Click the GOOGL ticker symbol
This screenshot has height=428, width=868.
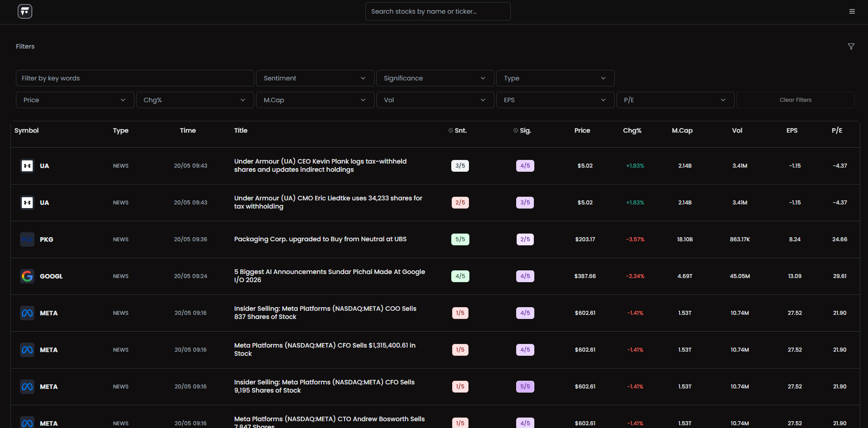pyautogui.click(x=51, y=276)
